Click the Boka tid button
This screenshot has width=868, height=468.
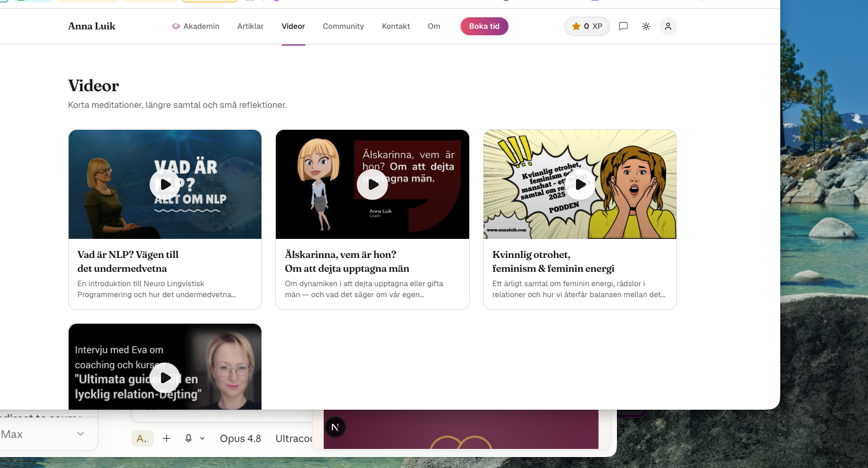484,26
